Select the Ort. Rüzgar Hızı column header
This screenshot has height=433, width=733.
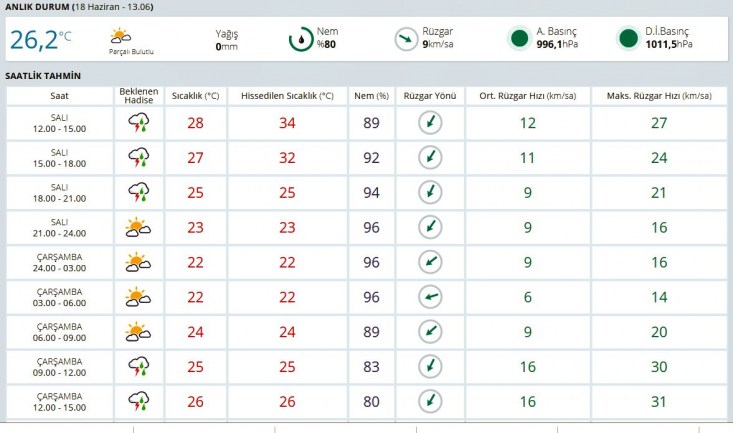(x=528, y=96)
